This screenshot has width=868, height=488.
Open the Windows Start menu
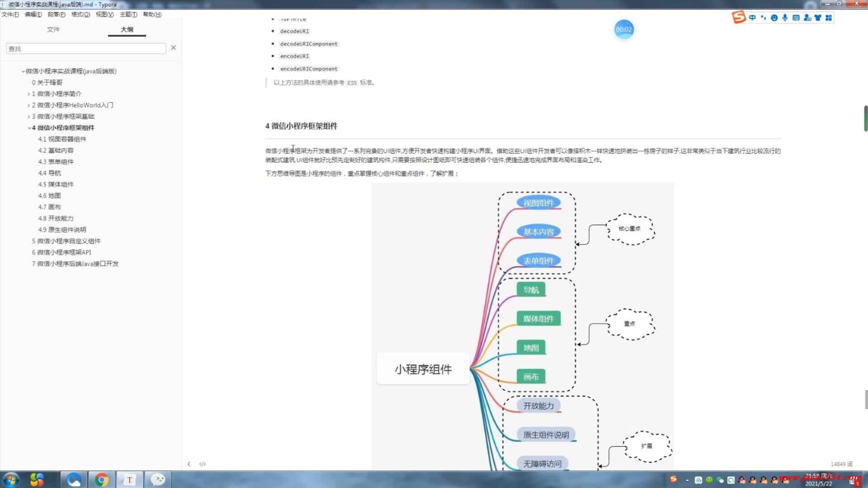[11, 479]
